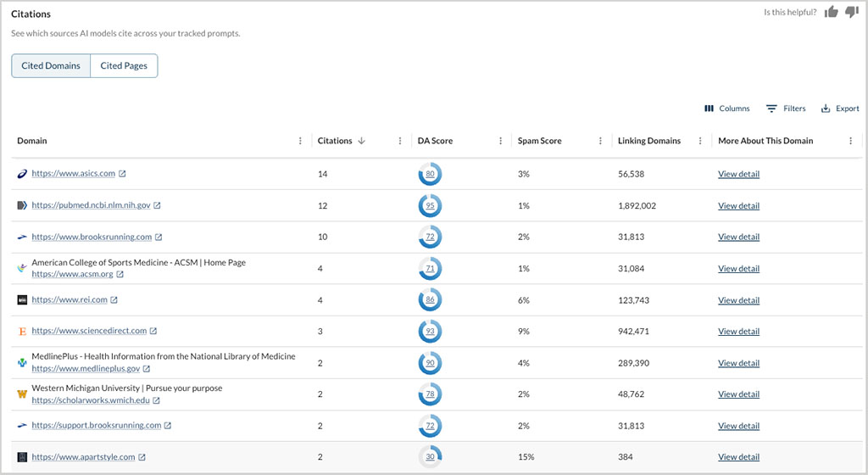Open external link icon for scholarworks.wmich.edu

pyautogui.click(x=156, y=400)
